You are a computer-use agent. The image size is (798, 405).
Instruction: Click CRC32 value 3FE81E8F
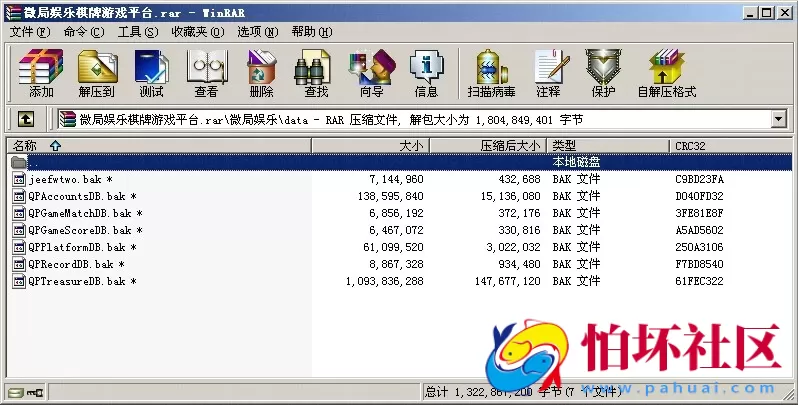(x=699, y=213)
